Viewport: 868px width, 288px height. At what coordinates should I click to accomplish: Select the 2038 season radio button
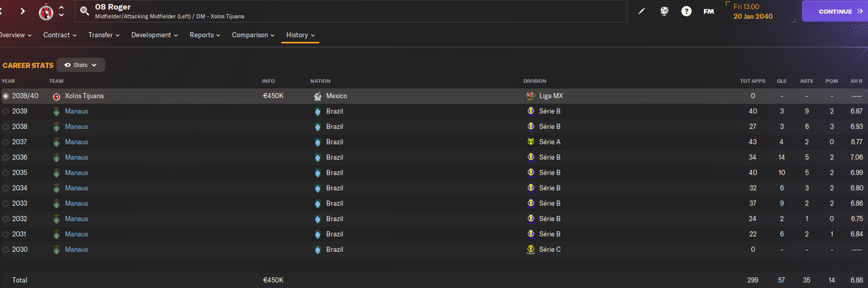click(x=6, y=127)
